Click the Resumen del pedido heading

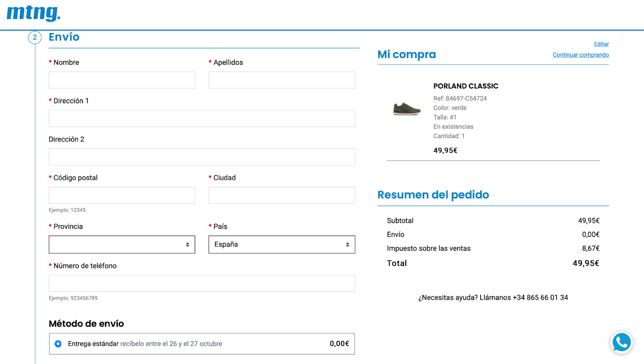point(433,195)
